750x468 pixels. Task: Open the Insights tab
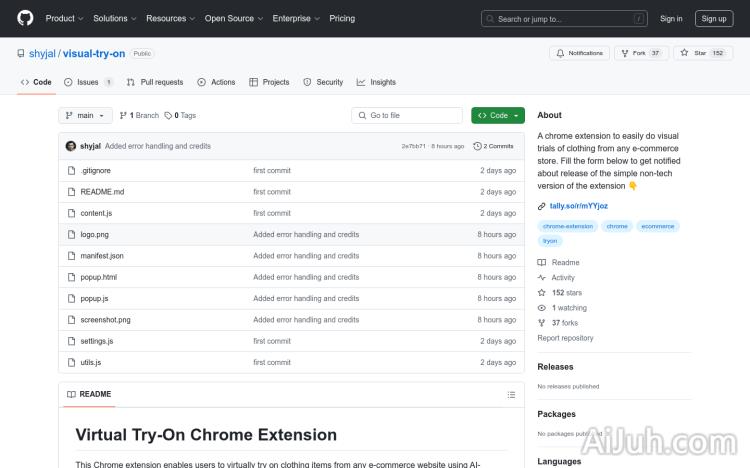376,82
